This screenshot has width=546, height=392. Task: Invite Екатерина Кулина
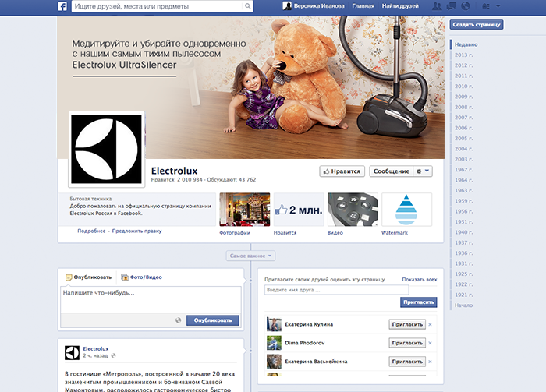[407, 324]
